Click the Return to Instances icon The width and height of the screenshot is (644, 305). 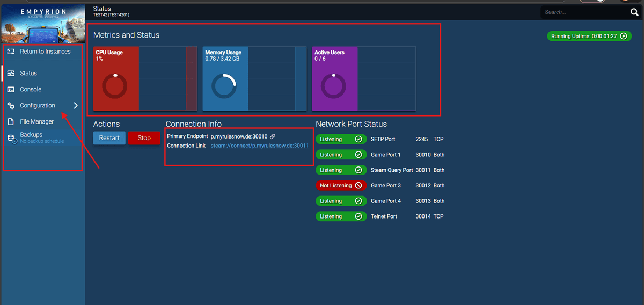(11, 52)
